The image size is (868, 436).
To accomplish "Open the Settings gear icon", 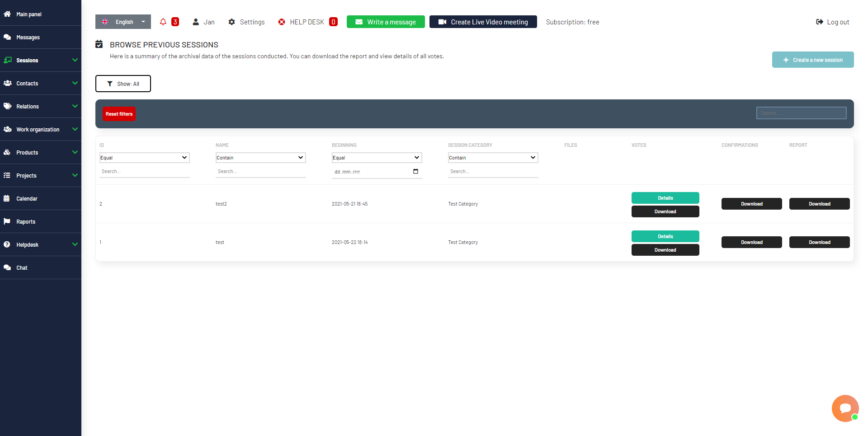I will click(232, 22).
